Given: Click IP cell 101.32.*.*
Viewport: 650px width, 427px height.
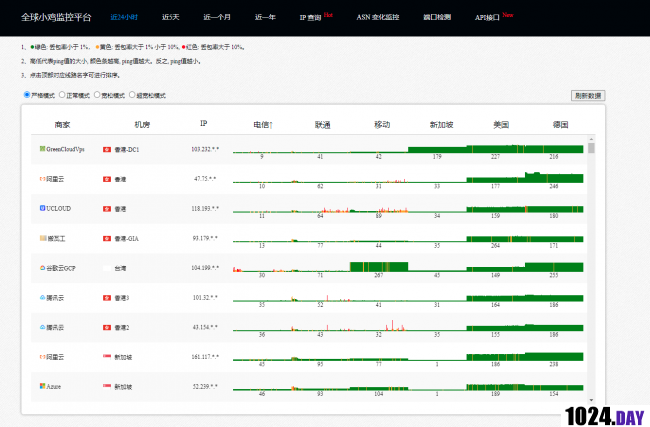Looking at the screenshot, I should point(205,298).
